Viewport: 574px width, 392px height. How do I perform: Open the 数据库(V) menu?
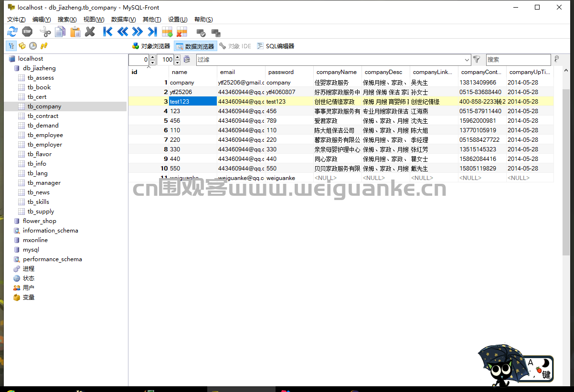point(123,20)
